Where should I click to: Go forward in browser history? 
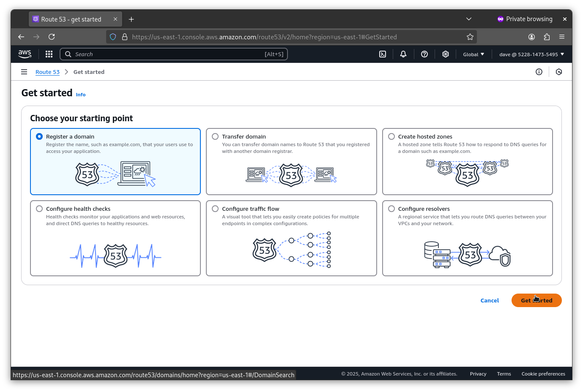[36, 37]
